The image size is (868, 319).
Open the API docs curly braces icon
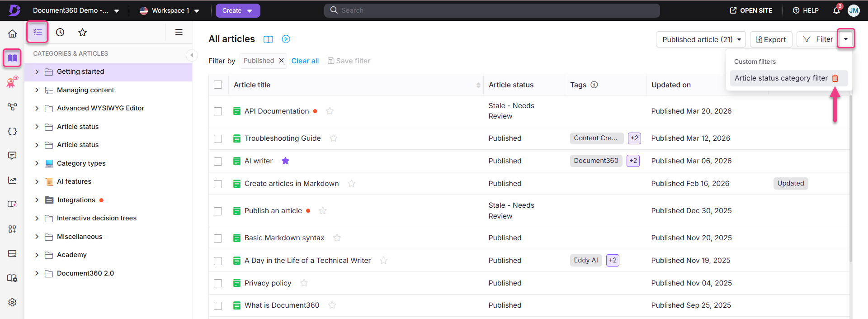12,131
